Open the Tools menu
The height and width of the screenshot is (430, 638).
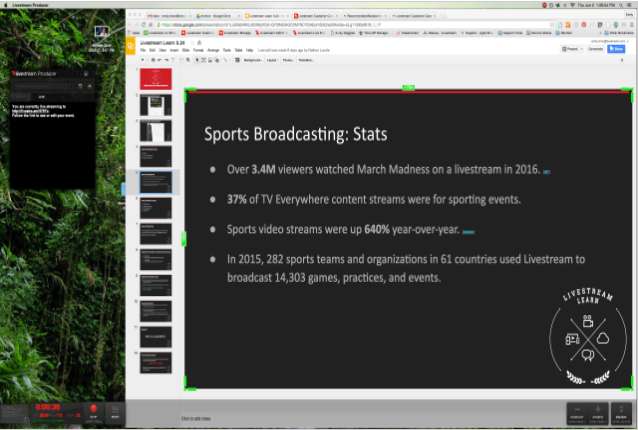(x=227, y=50)
